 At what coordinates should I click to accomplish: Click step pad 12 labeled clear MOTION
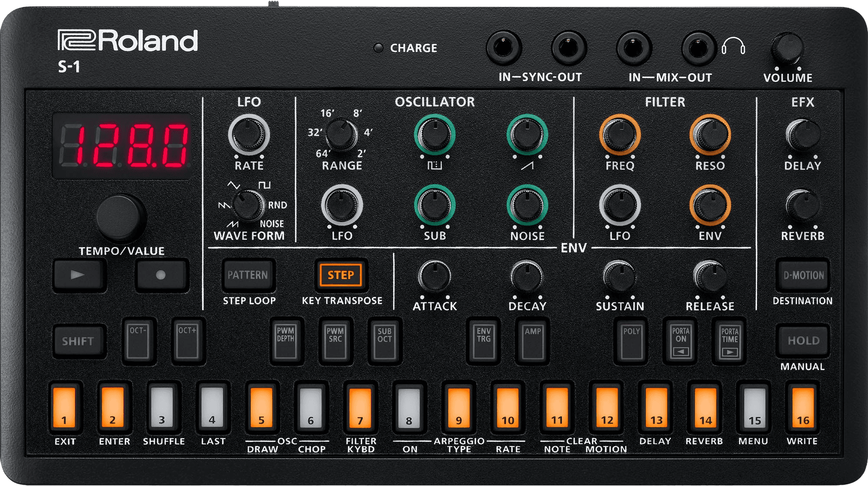(607, 407)
